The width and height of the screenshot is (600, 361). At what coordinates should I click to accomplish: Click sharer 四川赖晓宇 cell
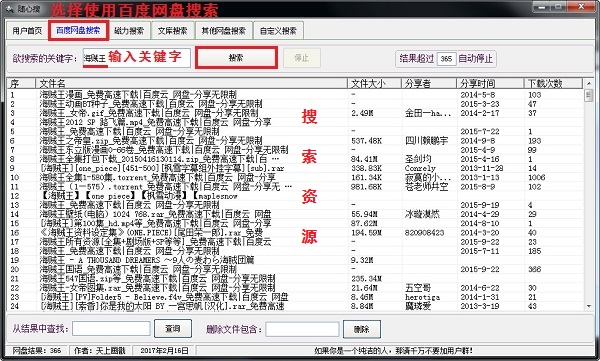tap(426, 140)
